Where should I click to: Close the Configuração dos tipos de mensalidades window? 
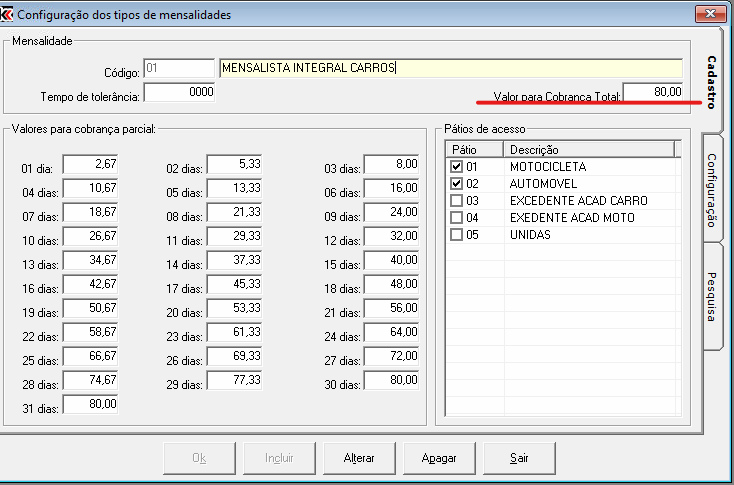(x=711, y=13)
